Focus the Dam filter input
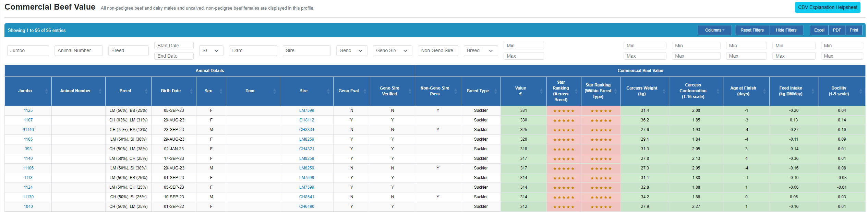The height and width of the screenshot is (212, 868). click(x=253, y=50)
